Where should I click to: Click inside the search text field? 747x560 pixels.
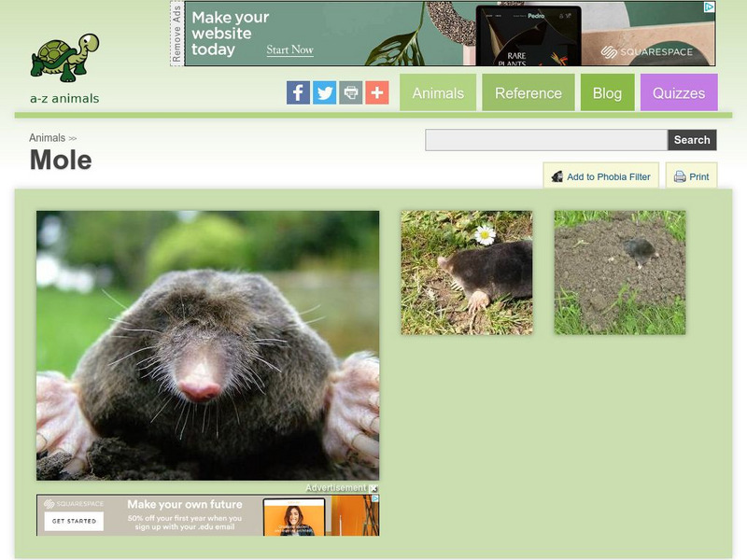click(x=546, y=140)
